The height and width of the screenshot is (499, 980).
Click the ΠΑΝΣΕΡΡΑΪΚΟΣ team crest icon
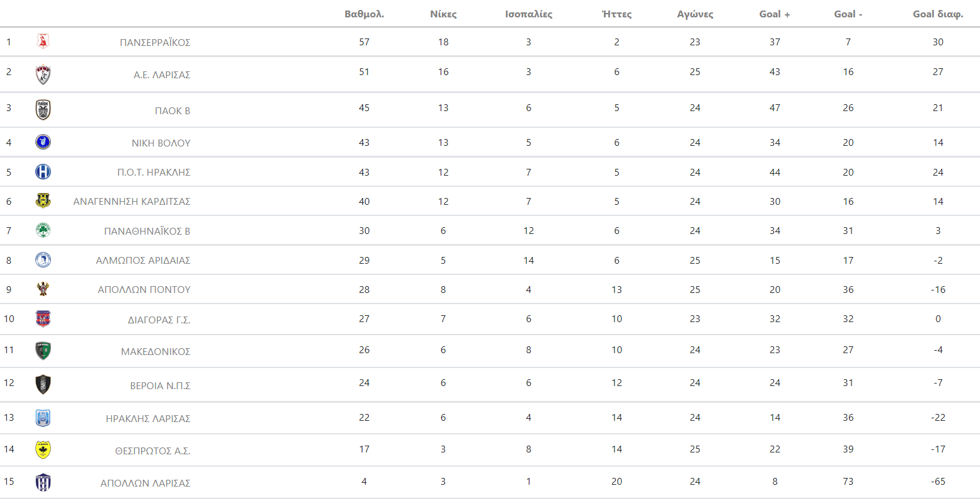43,42
